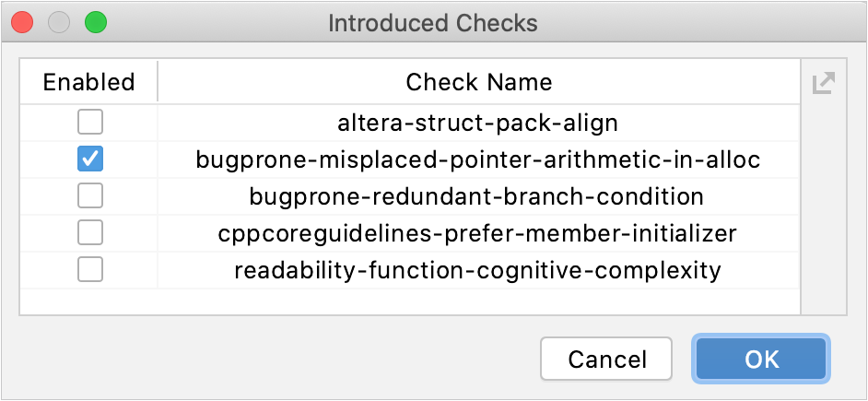Close the Introduced Checks dialog window
868x401 pixels.
pyautogui.click(x=23, y=22)
